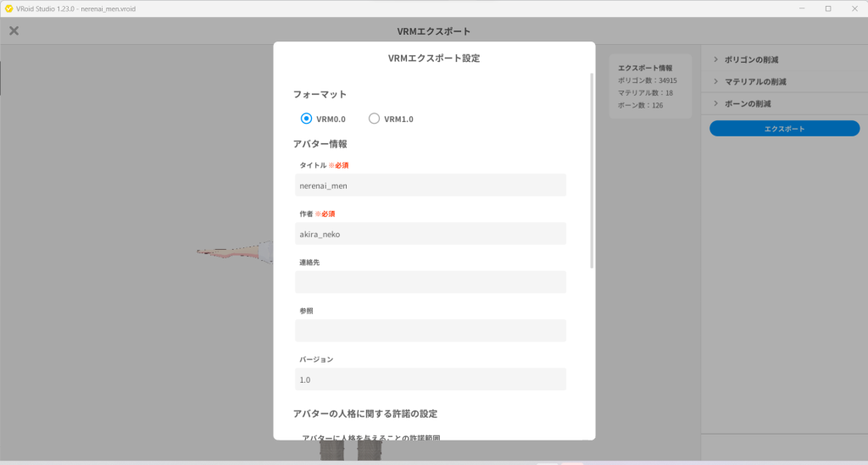Click the マテリアル数：18 info text
The width and height of the screenshot is (868, 465).
point(645,93)
